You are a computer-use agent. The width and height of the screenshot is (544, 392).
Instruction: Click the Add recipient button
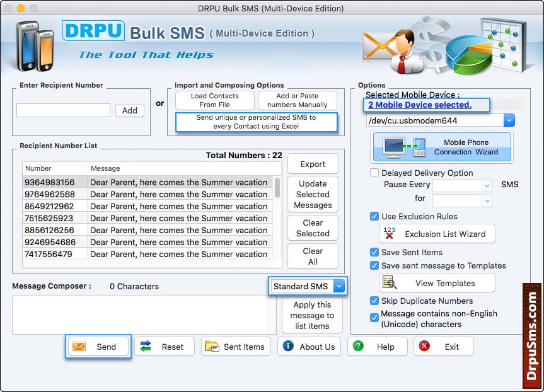(x=130, y=110)
